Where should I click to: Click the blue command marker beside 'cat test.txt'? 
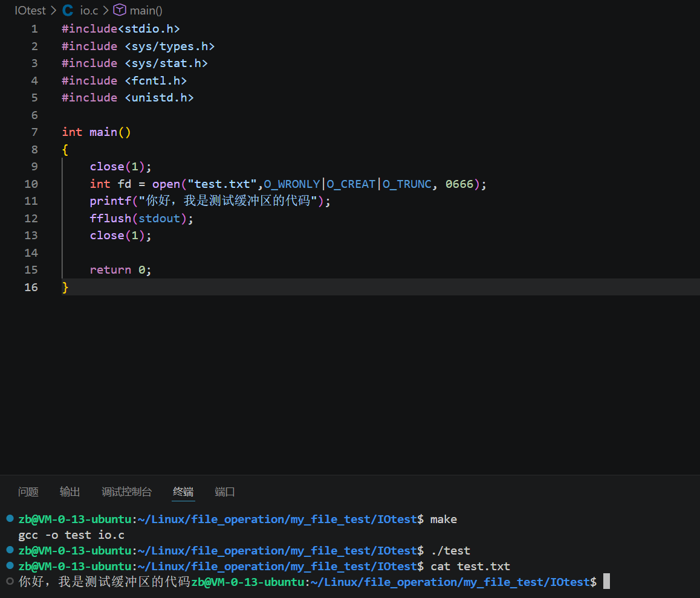tap(10, 565)
